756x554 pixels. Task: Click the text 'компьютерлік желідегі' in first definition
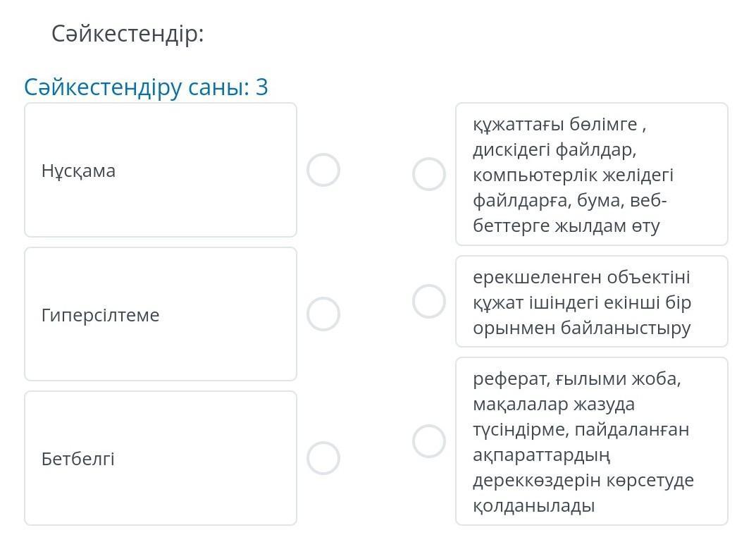pyautogui.click(x=573, y=176)
